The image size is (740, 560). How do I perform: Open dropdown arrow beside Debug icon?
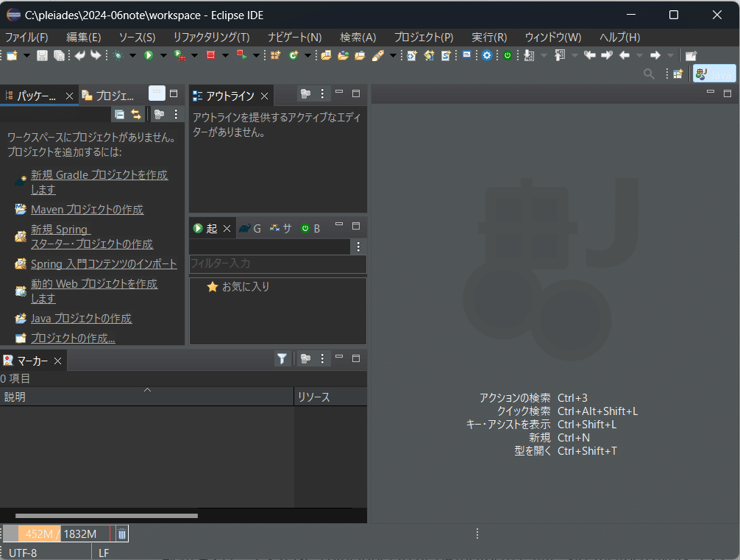coord(132,56)
